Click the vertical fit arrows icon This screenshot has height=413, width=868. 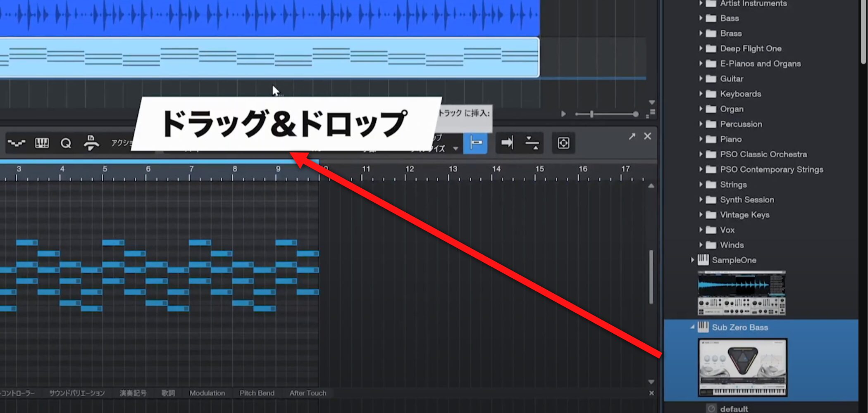coord(532,143)
